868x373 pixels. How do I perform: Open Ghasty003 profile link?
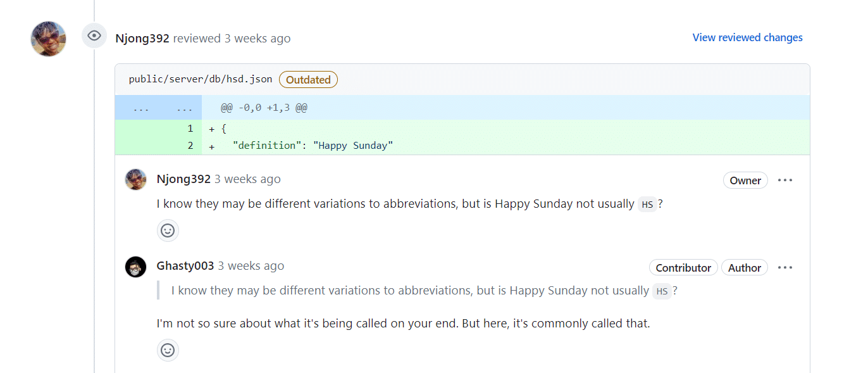click(185, 266)
